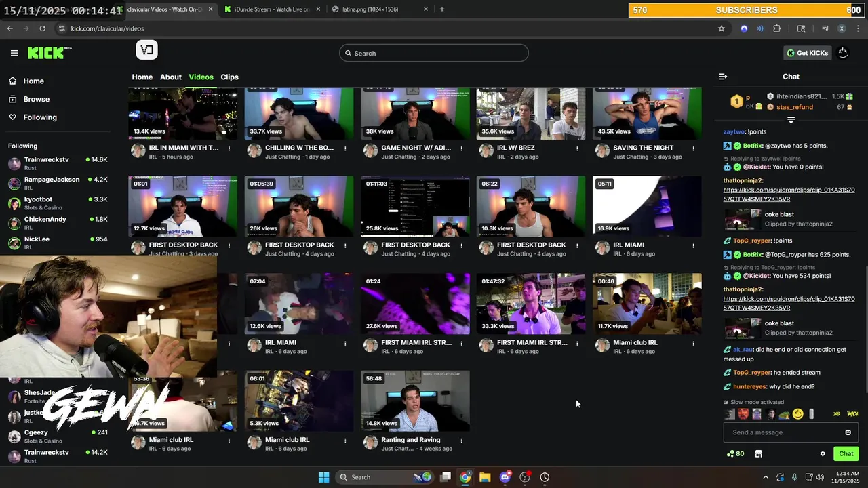
Task: Open options for 16.9K views IRL MIAMI video
Action: coord(693,246)
